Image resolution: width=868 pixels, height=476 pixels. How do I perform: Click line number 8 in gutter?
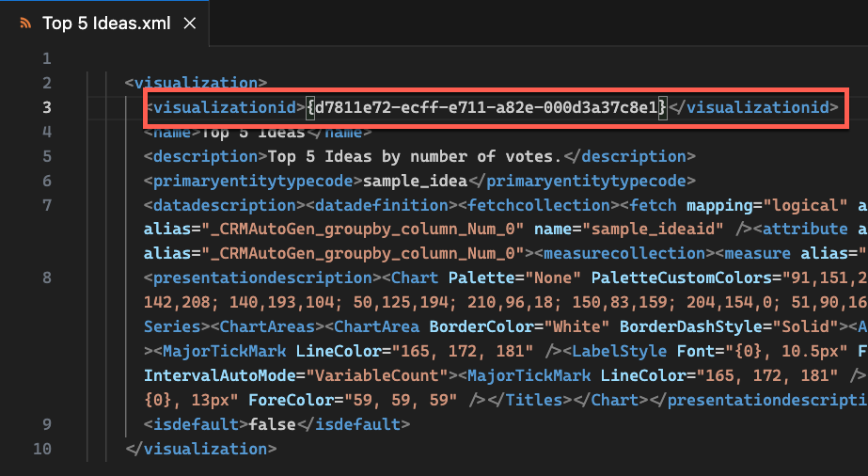pyautogui.click(x=46, y=278)
